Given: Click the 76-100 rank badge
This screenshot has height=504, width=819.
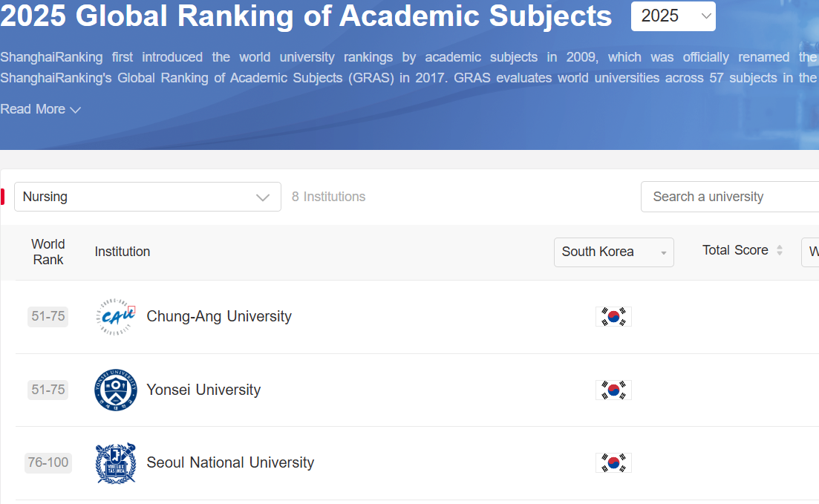Looking at the screenshot, I should tap(48, 463).
